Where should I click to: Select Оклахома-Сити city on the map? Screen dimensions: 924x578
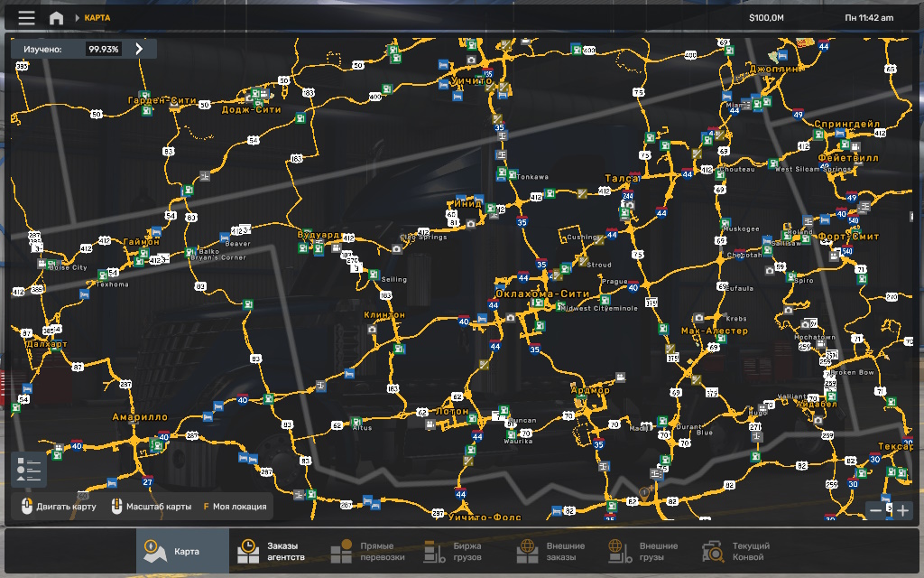541,294
